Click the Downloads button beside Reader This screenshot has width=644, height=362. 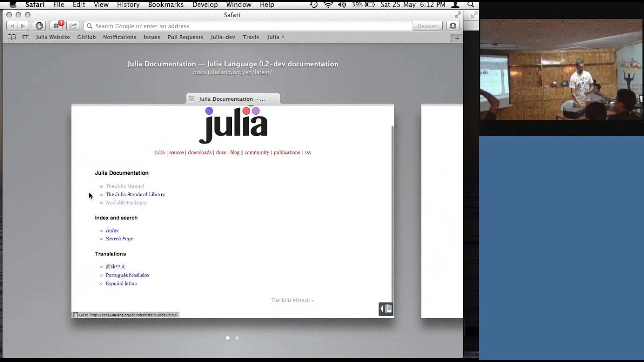click(453, 26)
